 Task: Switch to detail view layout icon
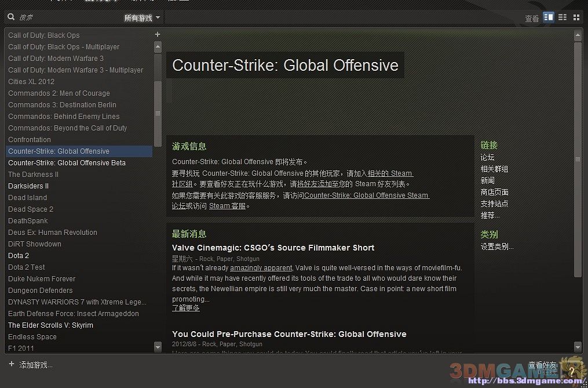548,17
